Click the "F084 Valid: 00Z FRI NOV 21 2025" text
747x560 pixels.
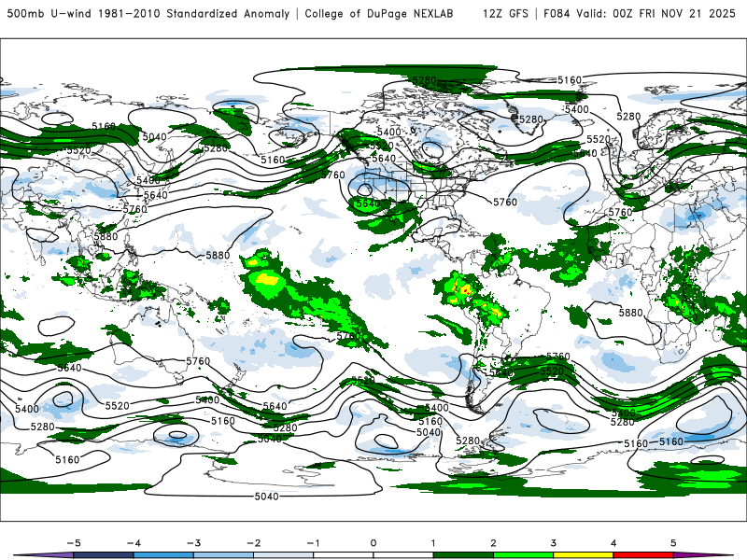tap(640, 13)
